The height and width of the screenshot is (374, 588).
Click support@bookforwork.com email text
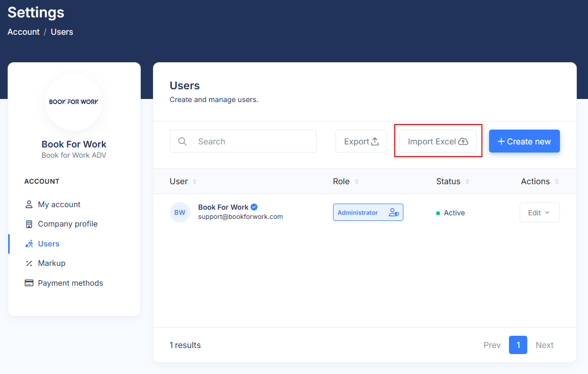[x=240, y=217]
